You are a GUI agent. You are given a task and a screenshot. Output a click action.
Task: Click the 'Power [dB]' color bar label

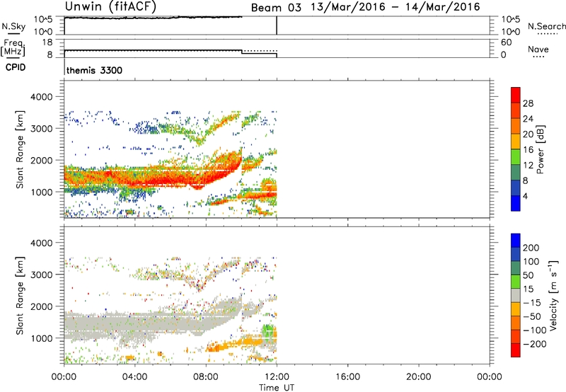[x=540, y=149]
